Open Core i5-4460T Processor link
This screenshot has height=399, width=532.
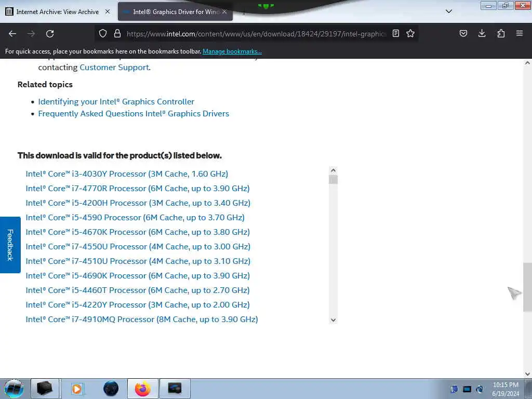coord(138,291)
